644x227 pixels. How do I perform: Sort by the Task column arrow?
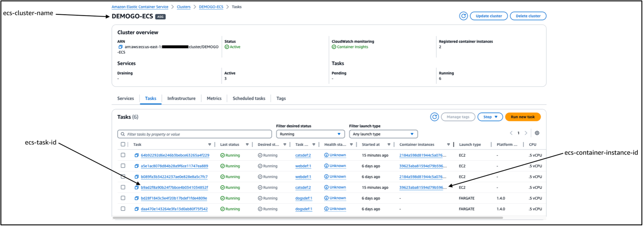tap(209, 145)
